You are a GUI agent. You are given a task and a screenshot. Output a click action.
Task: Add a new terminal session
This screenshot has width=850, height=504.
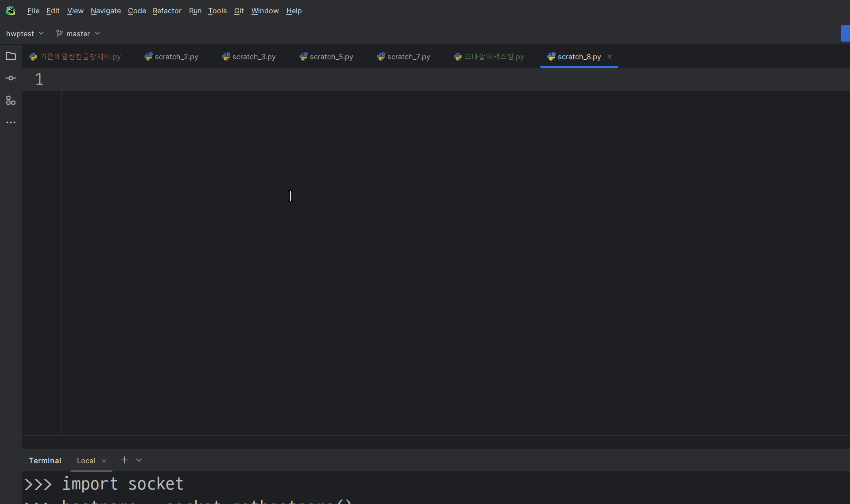[x=124, y=460]
